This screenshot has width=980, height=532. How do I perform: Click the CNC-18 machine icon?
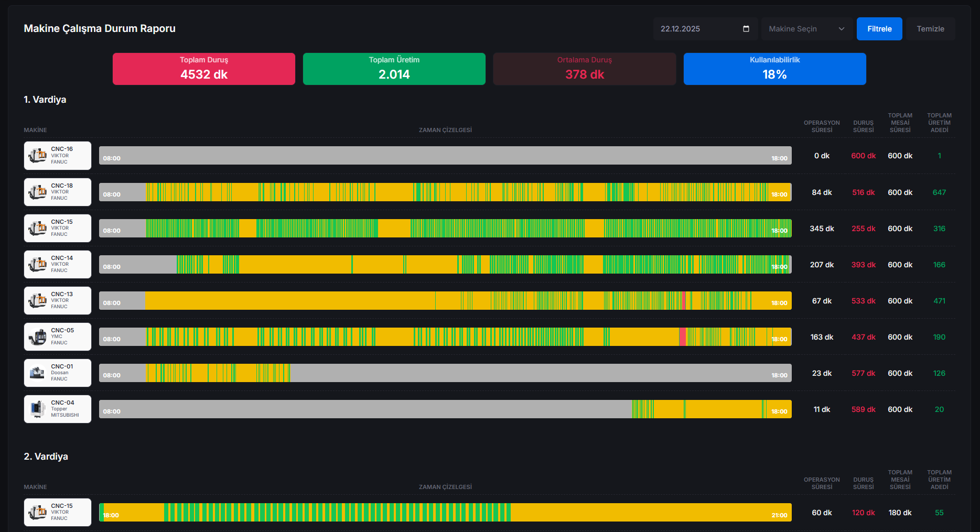click(x=38, y=192)
